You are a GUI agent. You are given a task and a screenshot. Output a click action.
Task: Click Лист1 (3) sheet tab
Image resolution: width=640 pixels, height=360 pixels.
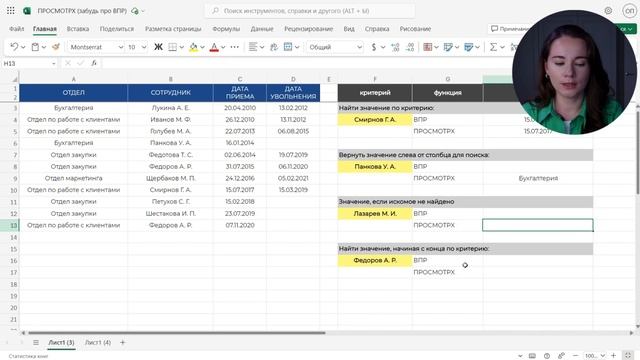62,342
